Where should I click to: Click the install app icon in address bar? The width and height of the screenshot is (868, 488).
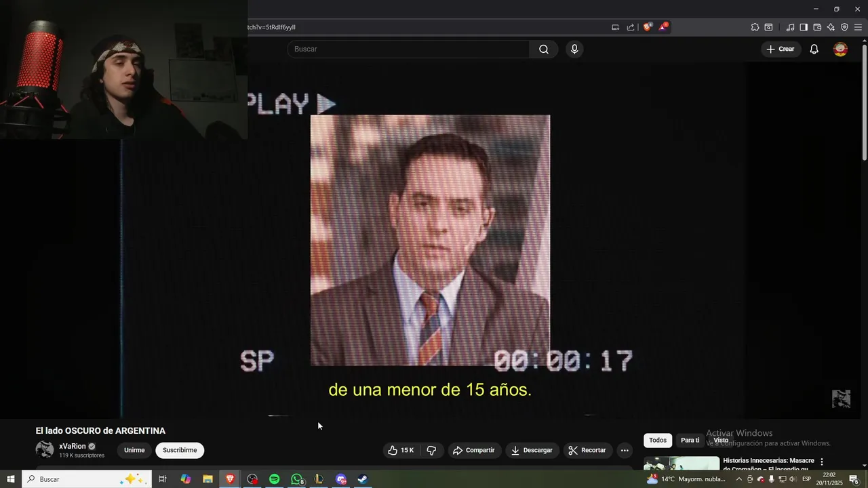tap(615, 27)
